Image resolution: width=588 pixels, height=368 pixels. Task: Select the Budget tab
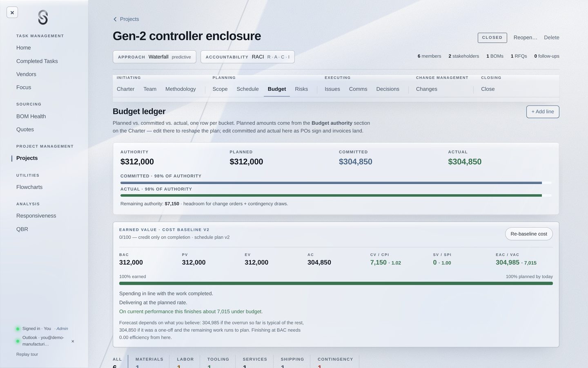pos(277,89)
